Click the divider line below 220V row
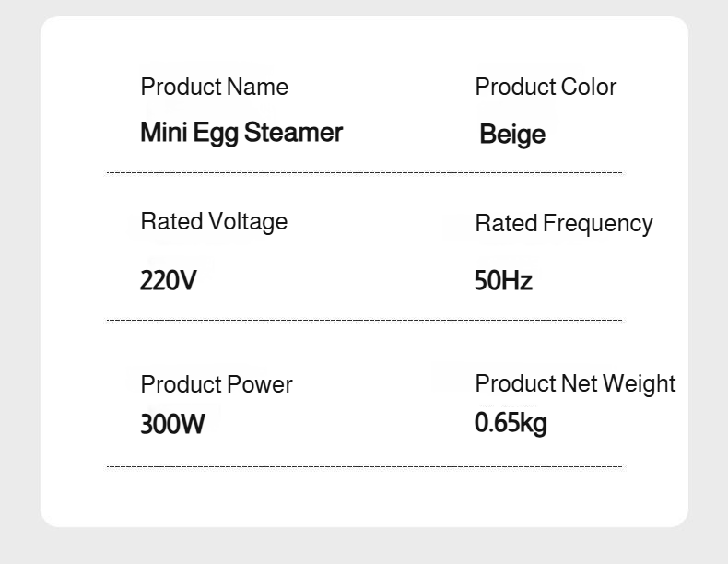The height and width of the screenshot is (564, 728). (x=364, y=321)
